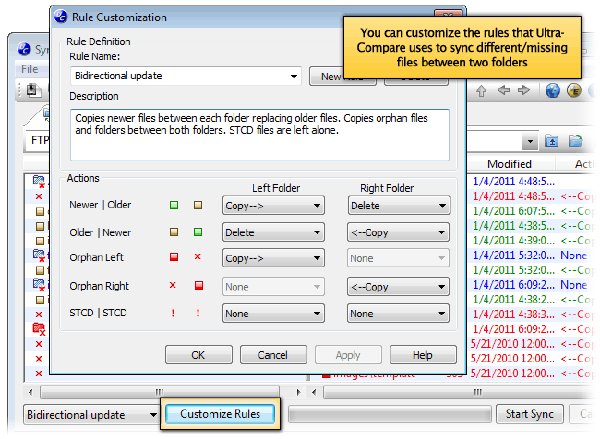Open the Orphan Left Copy--> dropdown
Image resolution: width=600 pixels, height=439 pixels.
coord(273,258)
